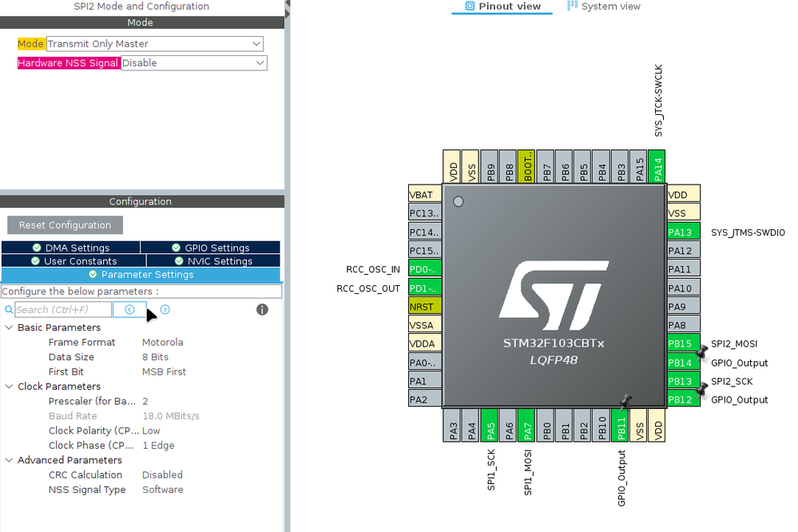Select pin PB12 GPIO_Output

684,399
